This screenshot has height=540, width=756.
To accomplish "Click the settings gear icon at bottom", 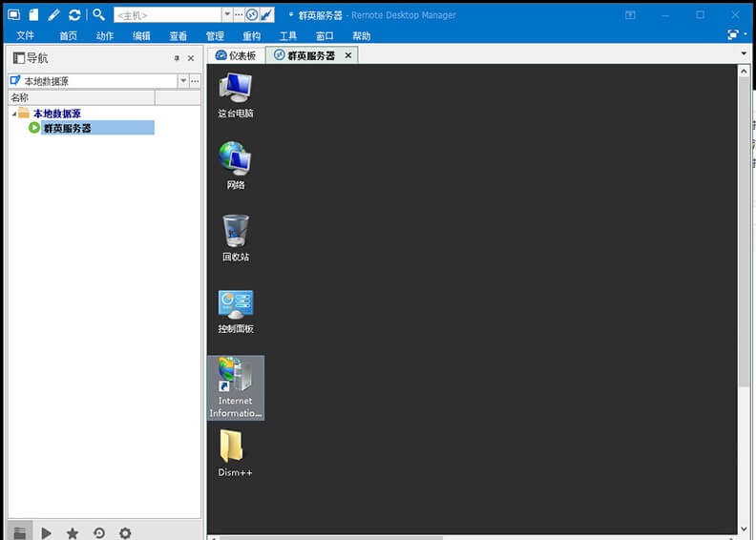I will [x=125, y=532].
